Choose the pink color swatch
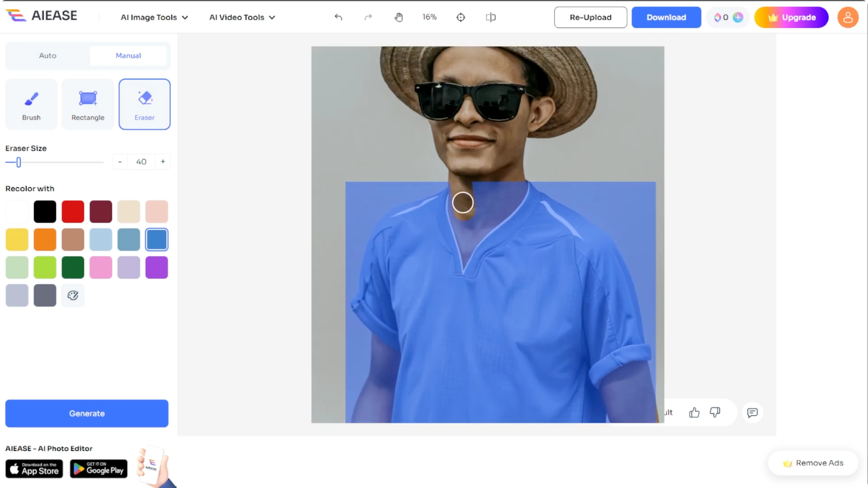 point(101,267)
